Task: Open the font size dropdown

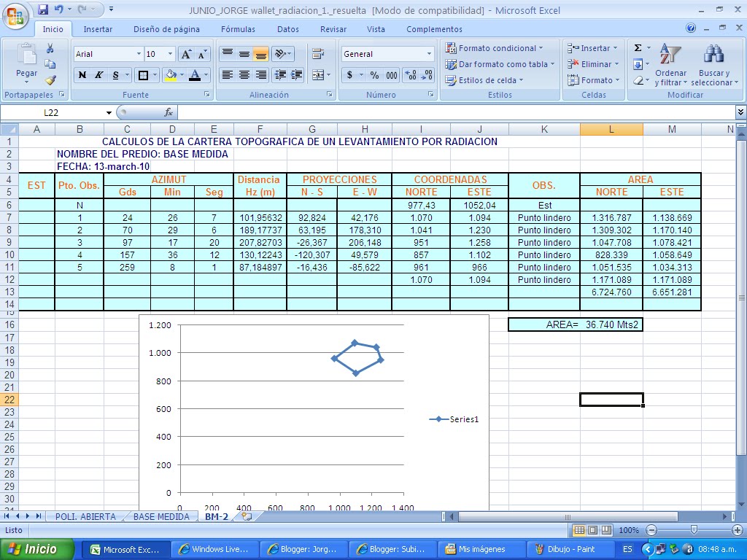Action: [x=170, y=54]
